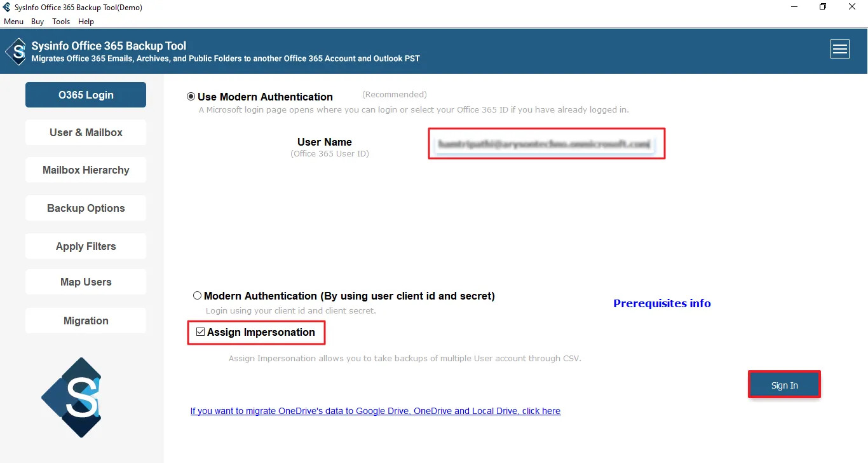This screenshot has width=868, height=463.
Task: Click the User Name input field
Action: pos(546,144)
